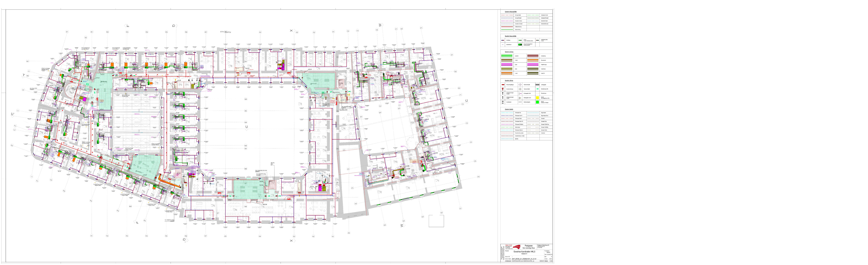Click the Lüftungsgerät gray box symbol
Screen dimensions: 868x265
(x=537, y=85)
